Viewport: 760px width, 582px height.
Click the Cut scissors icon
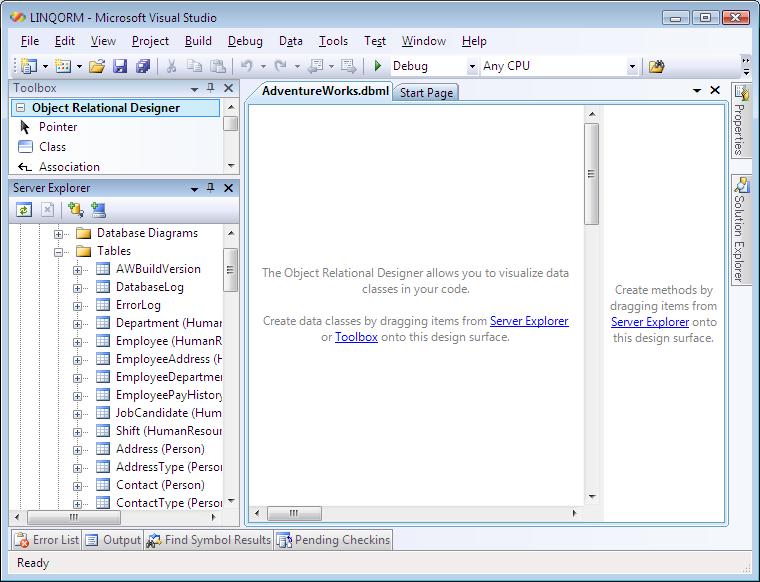tap(171, 66)
